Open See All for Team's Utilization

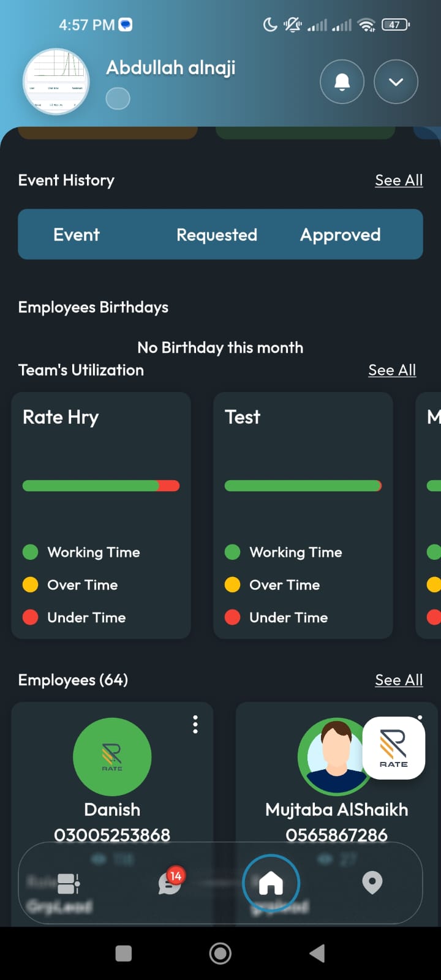pyautogui.click(x=392, y=370)
